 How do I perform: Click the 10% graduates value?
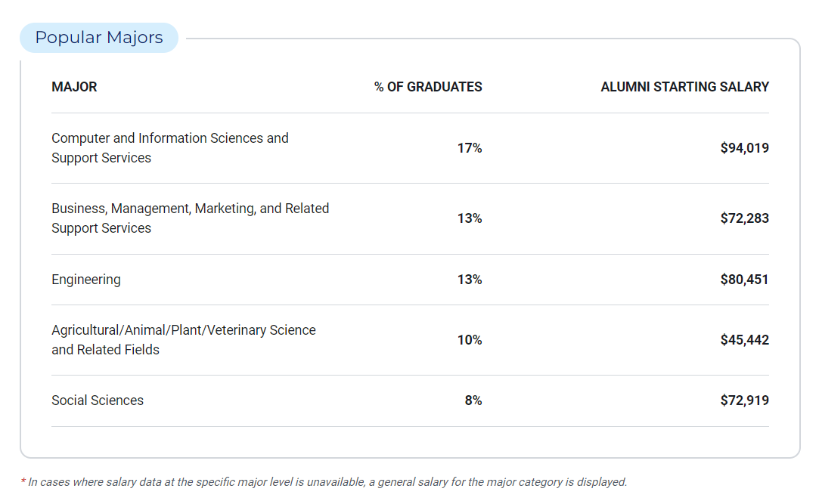click(x=469, y=340)
